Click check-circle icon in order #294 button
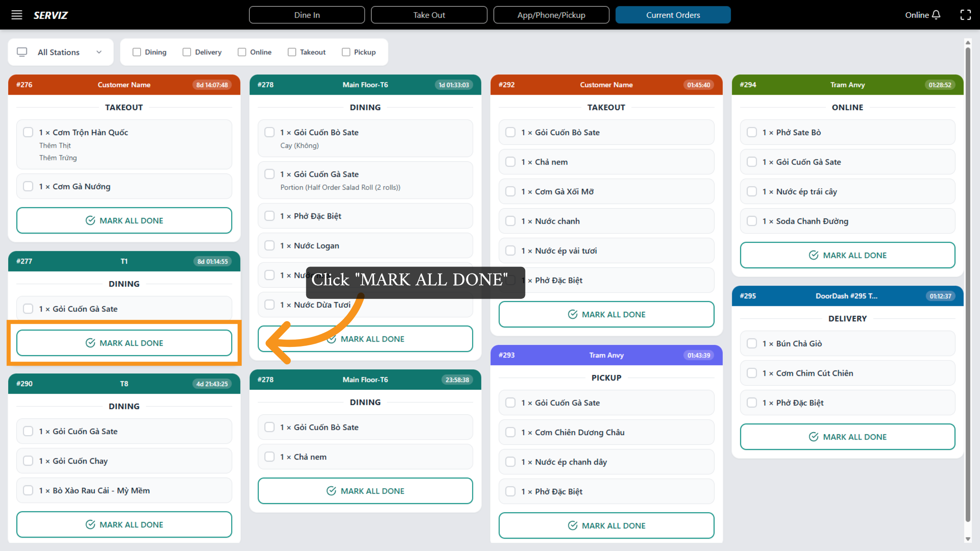 click(813, 255)
